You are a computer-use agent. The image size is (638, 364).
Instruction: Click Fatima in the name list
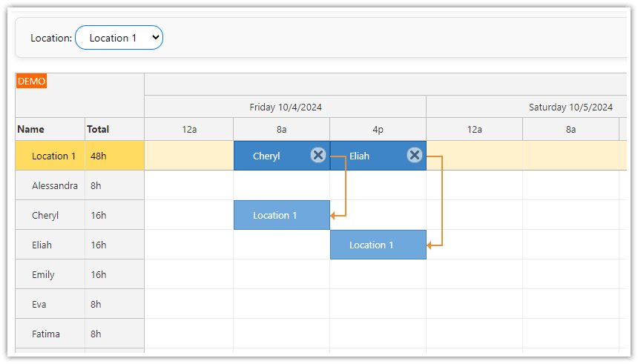click(46, 334)
